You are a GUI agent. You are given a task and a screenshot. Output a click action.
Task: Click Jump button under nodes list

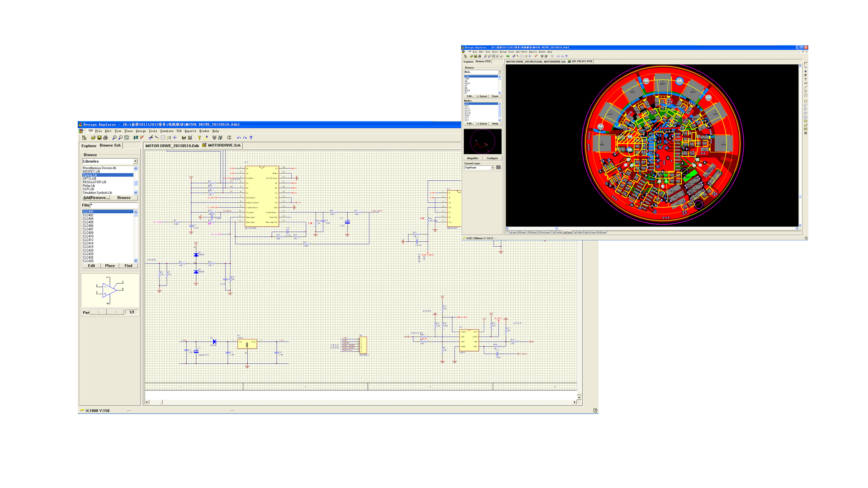point(495,123)
